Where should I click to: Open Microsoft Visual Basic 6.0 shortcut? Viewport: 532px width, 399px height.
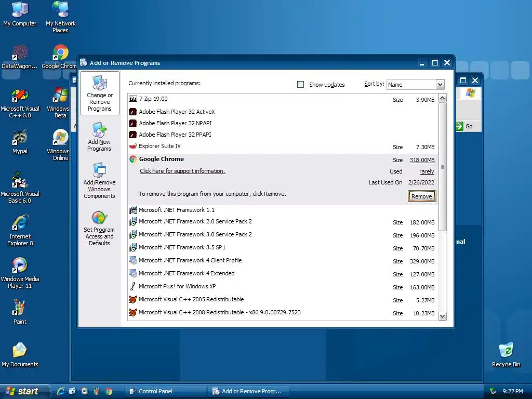click(x=20, y=187)
